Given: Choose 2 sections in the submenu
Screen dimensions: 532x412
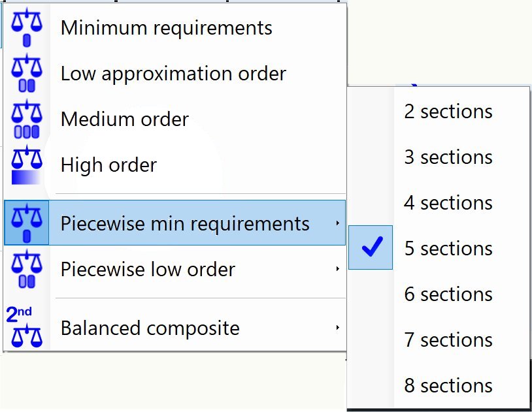Looking at the screenshot, I should (448, 112).
